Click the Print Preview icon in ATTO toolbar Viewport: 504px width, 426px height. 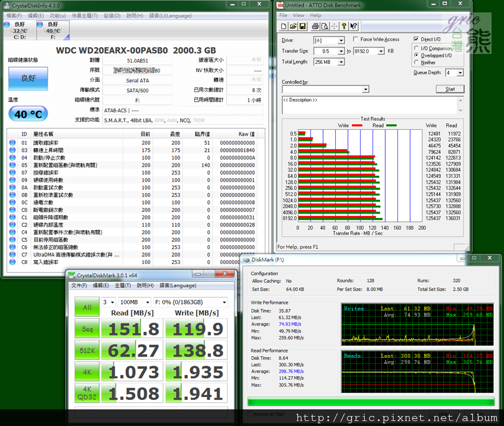pos(324,26)
